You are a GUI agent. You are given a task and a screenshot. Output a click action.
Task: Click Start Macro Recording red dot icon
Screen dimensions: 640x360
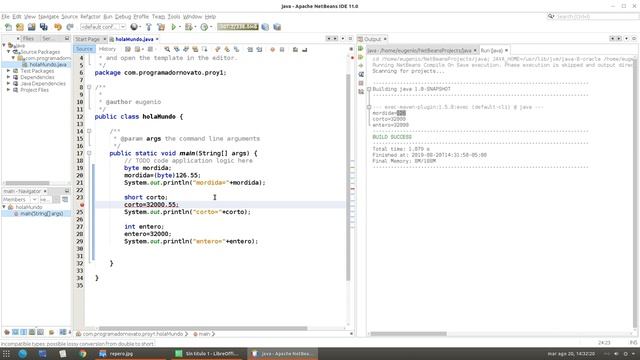click(272, 49)
